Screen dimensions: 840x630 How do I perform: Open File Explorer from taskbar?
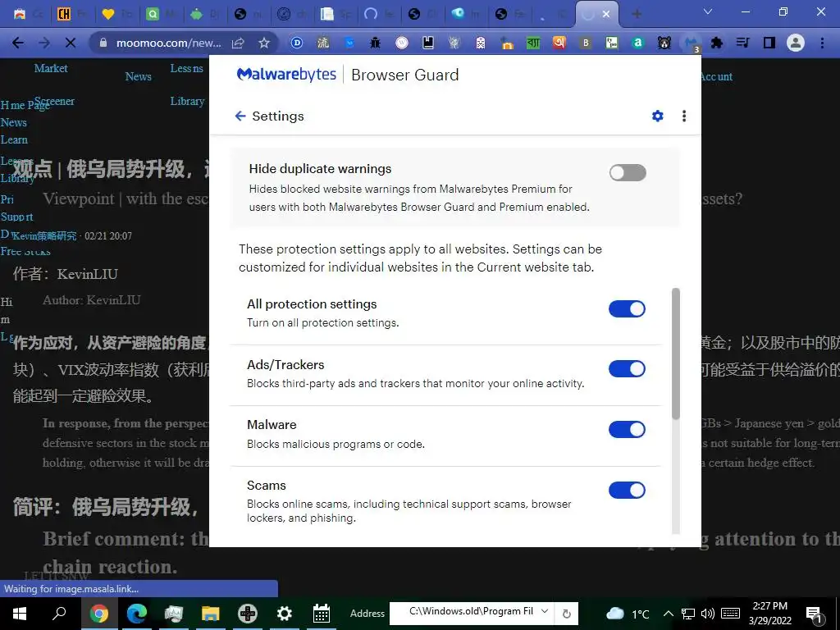(211, 614)
